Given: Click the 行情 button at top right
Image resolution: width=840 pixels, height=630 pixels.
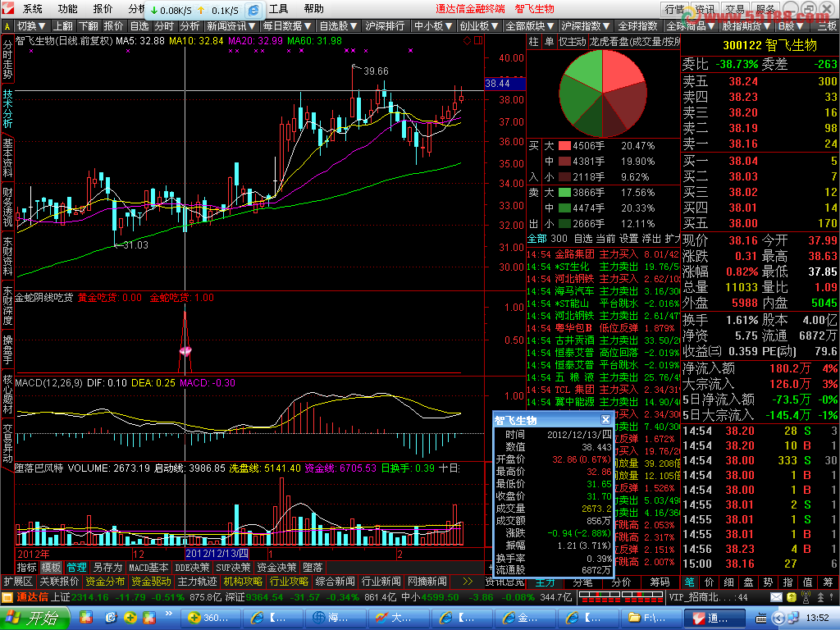Looking at the screenshot, I should (675, 9).
